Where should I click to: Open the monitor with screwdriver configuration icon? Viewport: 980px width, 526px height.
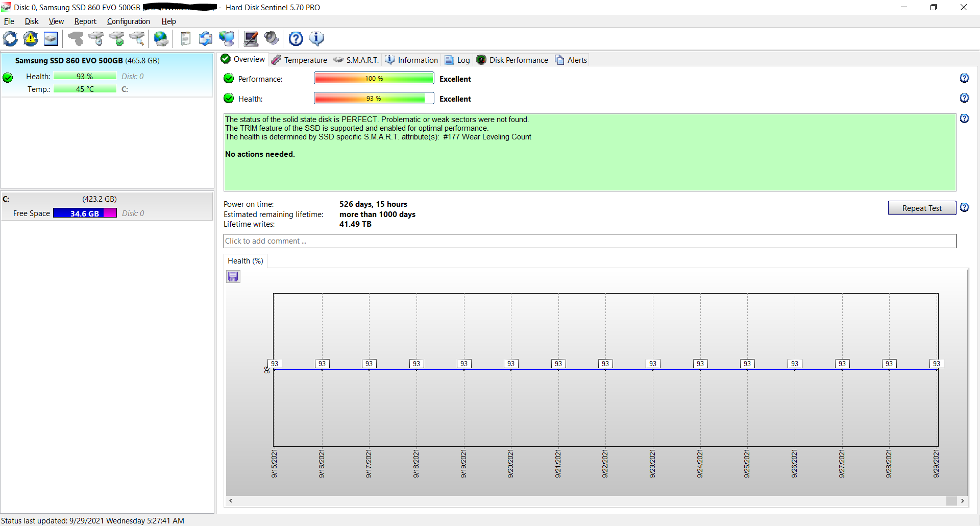pos(251,39)
